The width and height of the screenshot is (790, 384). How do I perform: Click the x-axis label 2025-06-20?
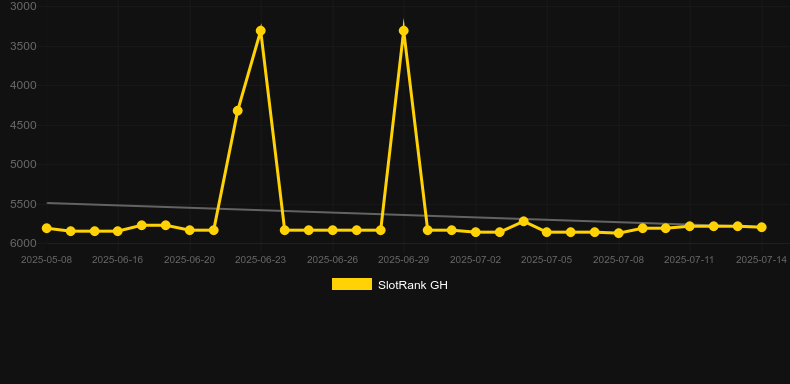pos(189,260)
